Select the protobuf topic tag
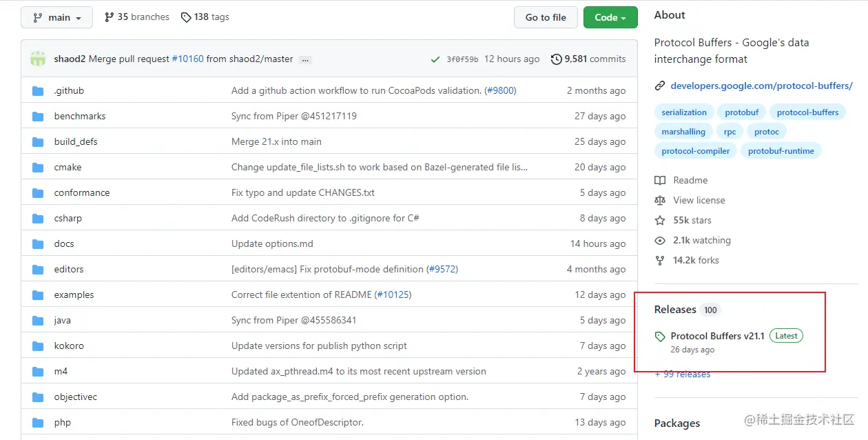 tap(741, 112)
